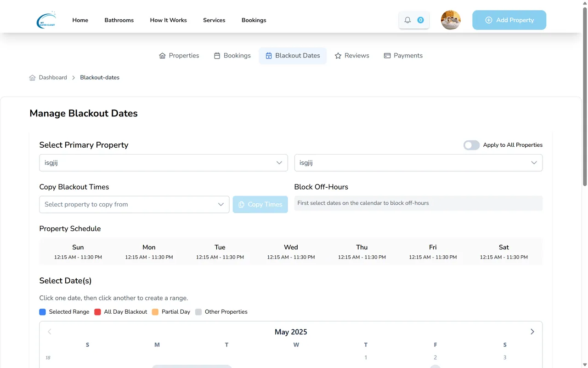Switch to the Bookings dashboard tab

click(x=232, y=56)
